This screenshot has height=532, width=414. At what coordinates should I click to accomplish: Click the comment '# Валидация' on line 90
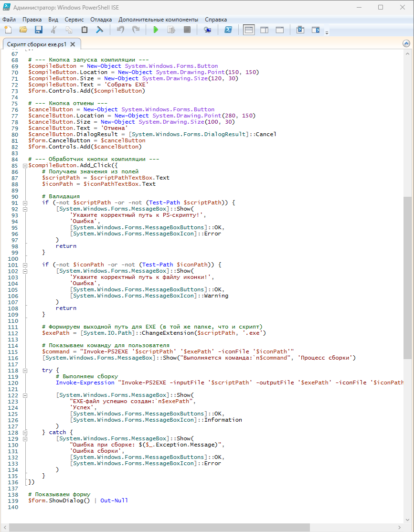61,196
